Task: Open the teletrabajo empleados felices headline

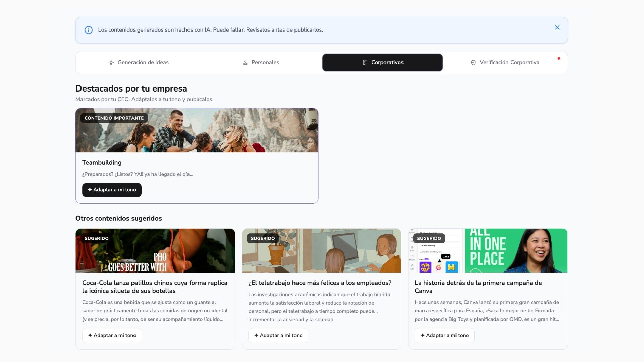Action: click(320, 283)
